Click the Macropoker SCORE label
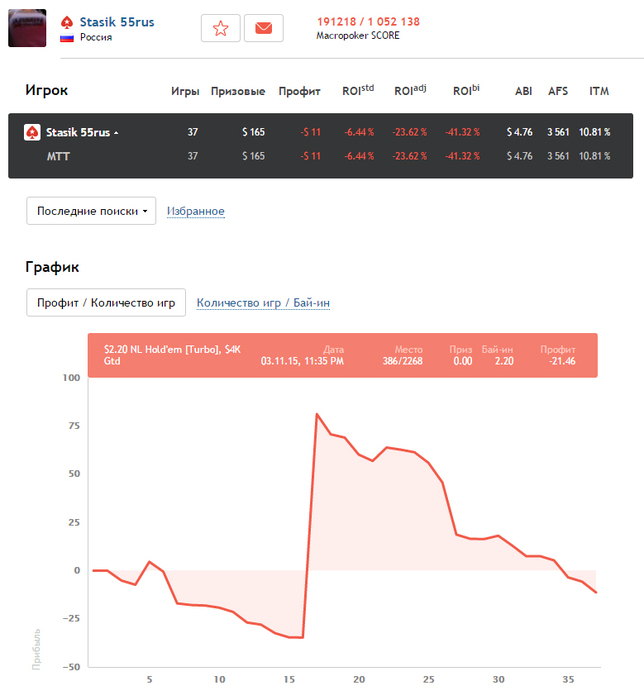The width and height of the screenshot is (644, 700). point(358,36)
